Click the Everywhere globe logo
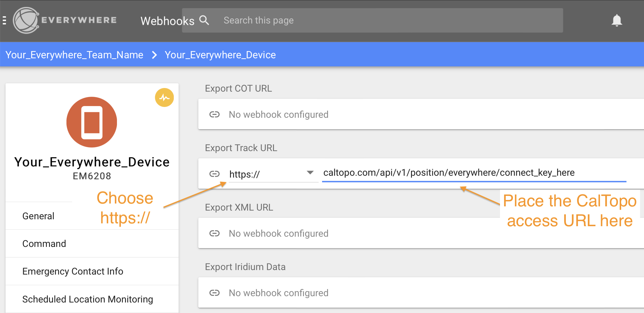This screenshot has height=313, width=644. (x=26, y=20)
